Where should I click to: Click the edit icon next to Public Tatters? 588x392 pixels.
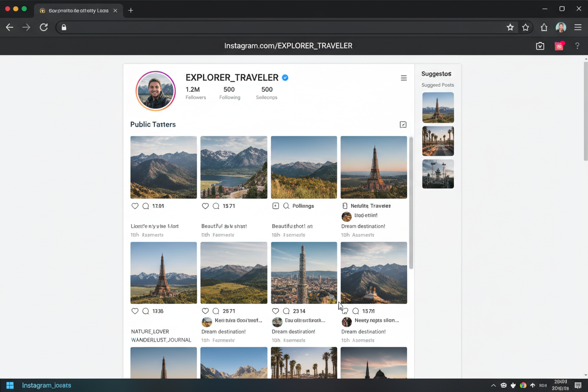[x=403, y=125]
